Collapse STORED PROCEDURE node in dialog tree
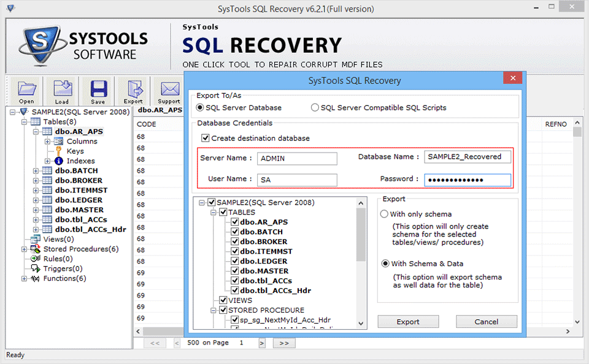589x364 pixels. pos(214,310)
